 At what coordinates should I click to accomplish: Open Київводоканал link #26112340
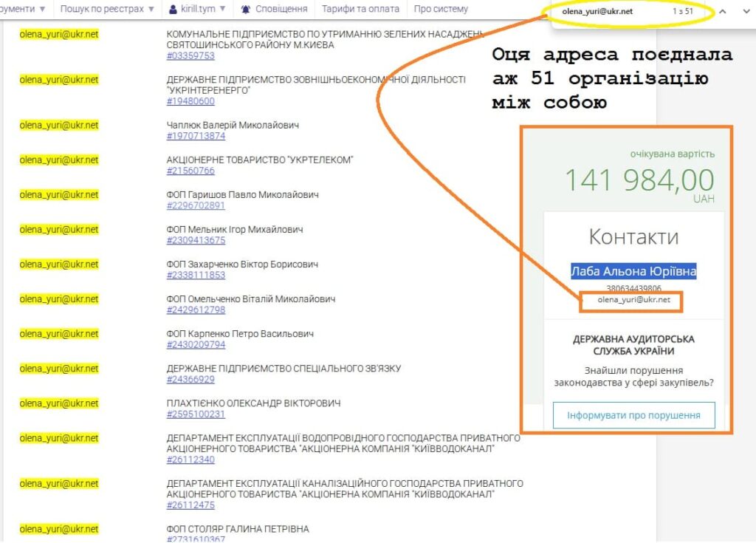190,460
